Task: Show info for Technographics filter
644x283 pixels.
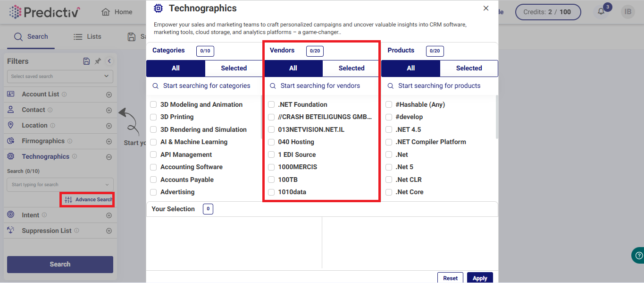Action: tap(75, 157)
